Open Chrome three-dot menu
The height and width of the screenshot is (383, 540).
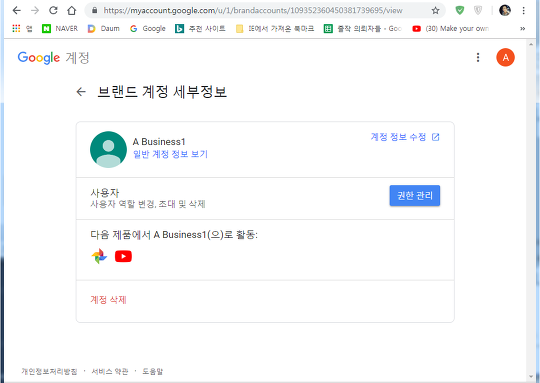[523, 10]
